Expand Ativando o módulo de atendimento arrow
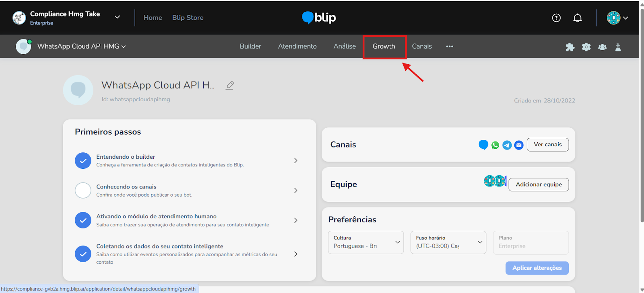The height and width of the screenshot is (293, 644). pos(296,220)
